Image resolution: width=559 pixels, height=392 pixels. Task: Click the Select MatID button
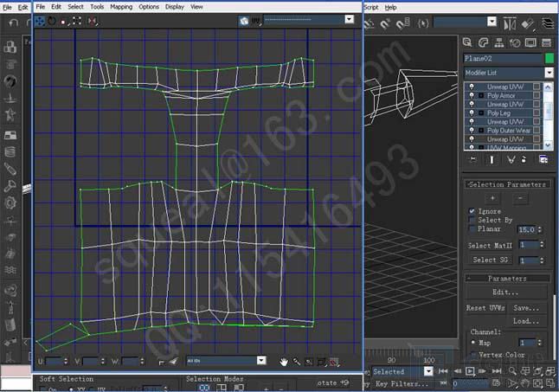(490, 246)
